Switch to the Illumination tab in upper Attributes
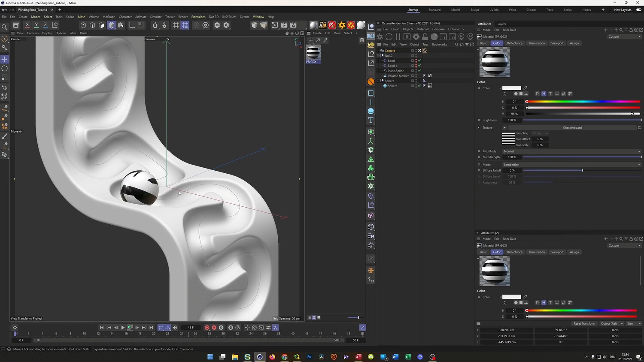The width and height of the screenshot is (644, 362). 537,43
